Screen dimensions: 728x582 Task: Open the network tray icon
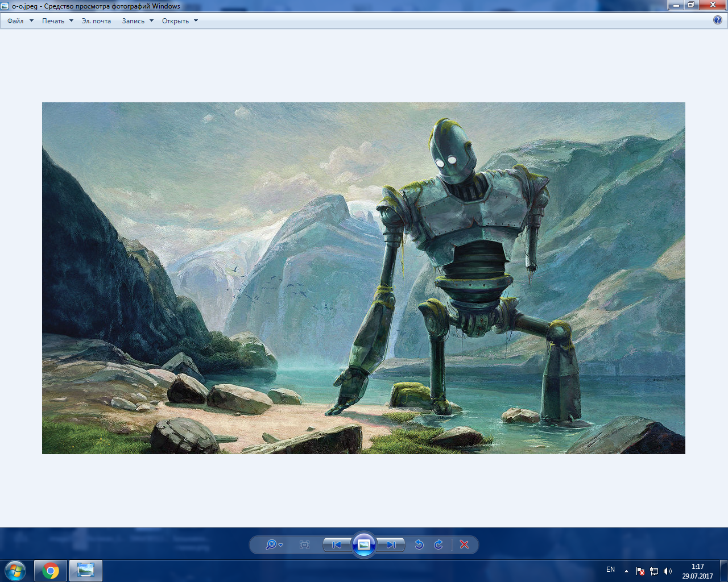pyautogui.click(x=654, y=571)
